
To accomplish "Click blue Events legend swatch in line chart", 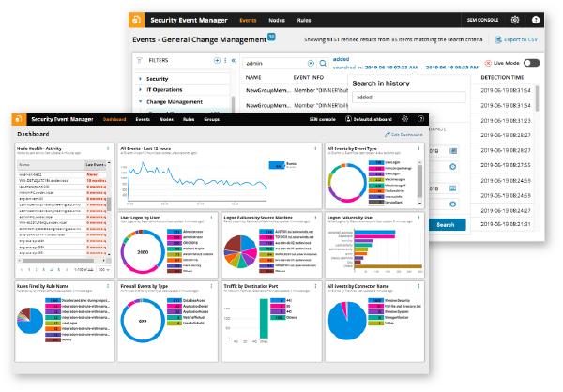I will click(277, 165).
